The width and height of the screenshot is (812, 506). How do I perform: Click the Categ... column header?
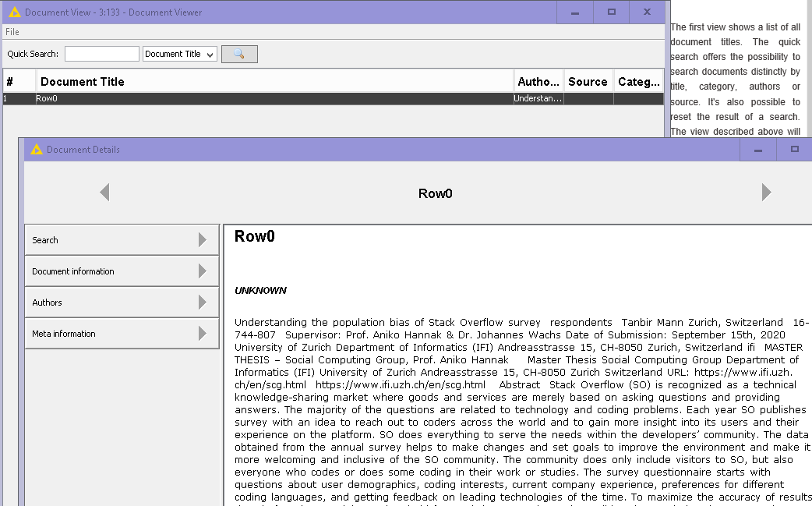(x=637, y=81)
